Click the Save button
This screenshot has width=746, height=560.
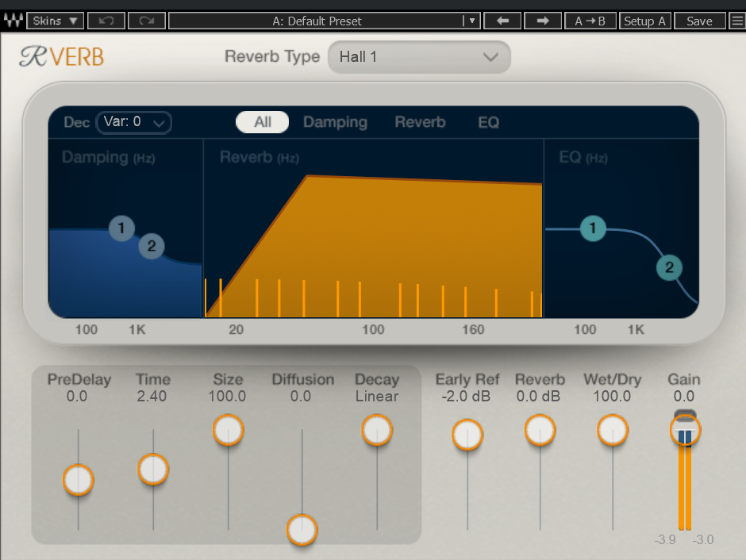click(699, 21)
